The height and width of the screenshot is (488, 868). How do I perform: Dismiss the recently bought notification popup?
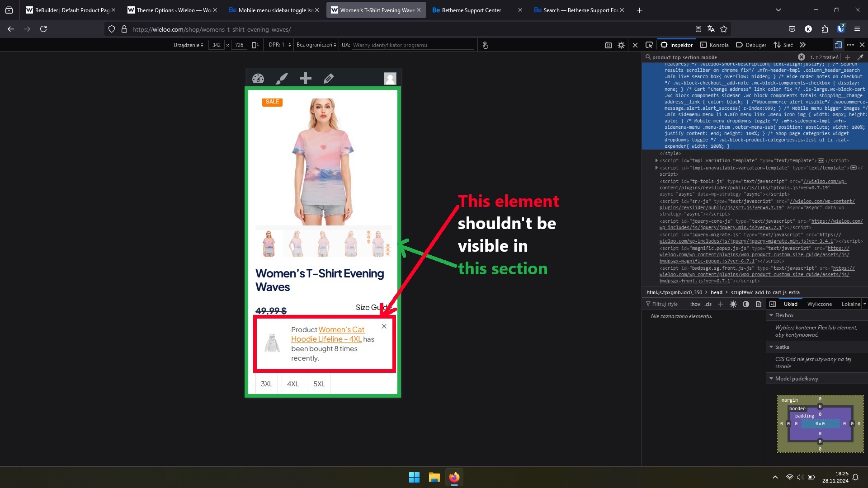(384, 326)
